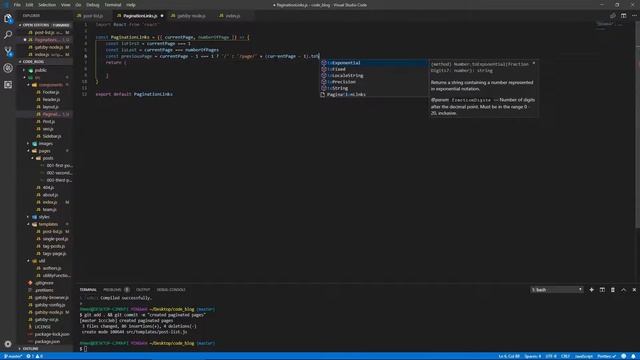The height and width of the screenshot is (360, 640).
Task: Click the kill terminal trash icon
Action: (613, 290)
